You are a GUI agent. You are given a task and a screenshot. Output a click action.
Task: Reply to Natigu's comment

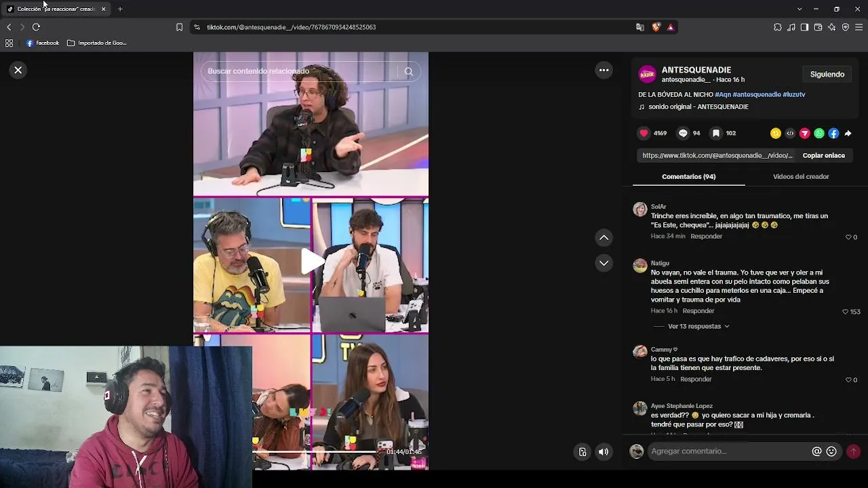[x=698, y=311]
